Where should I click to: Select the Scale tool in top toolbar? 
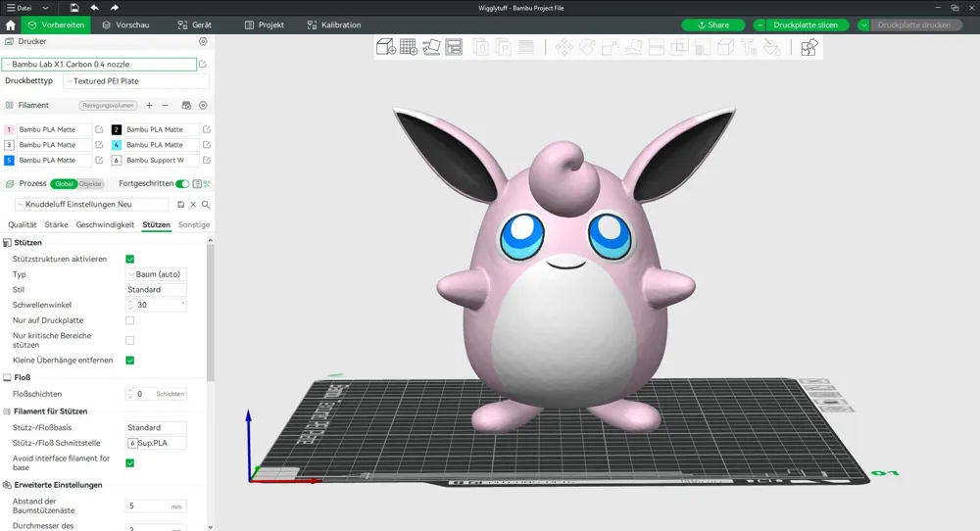coord(610,47)
